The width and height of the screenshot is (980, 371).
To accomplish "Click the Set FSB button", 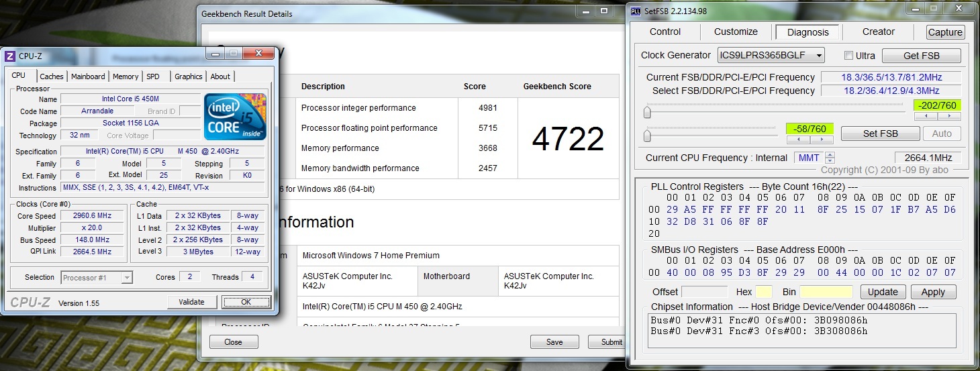I will tap(880, 134).
